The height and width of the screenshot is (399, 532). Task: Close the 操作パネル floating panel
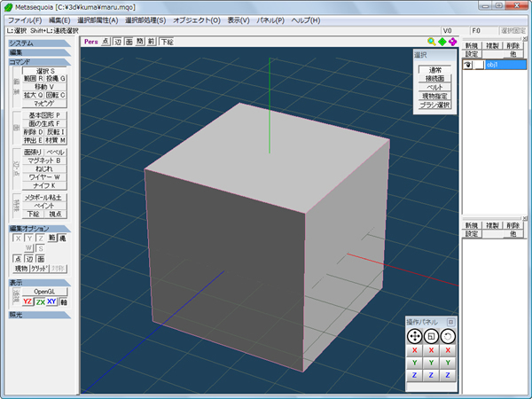click(450, 321)
